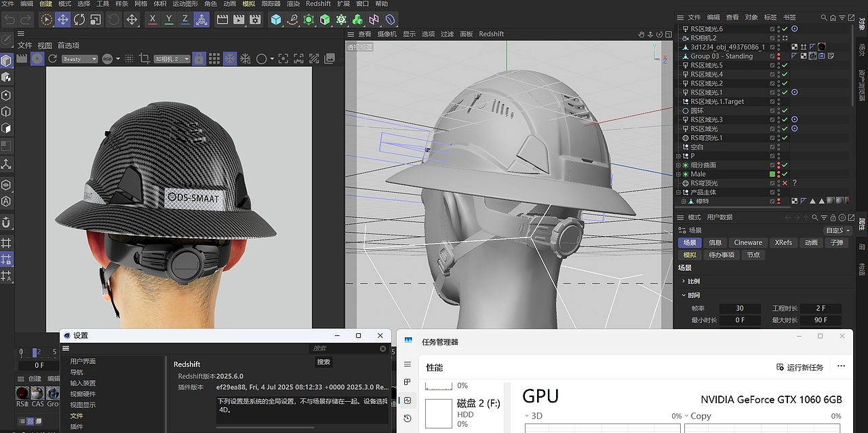Click the RGB channel circle button
Image resolution: width=868 pixels, height=433 pixels.
[x=107, y=59]
